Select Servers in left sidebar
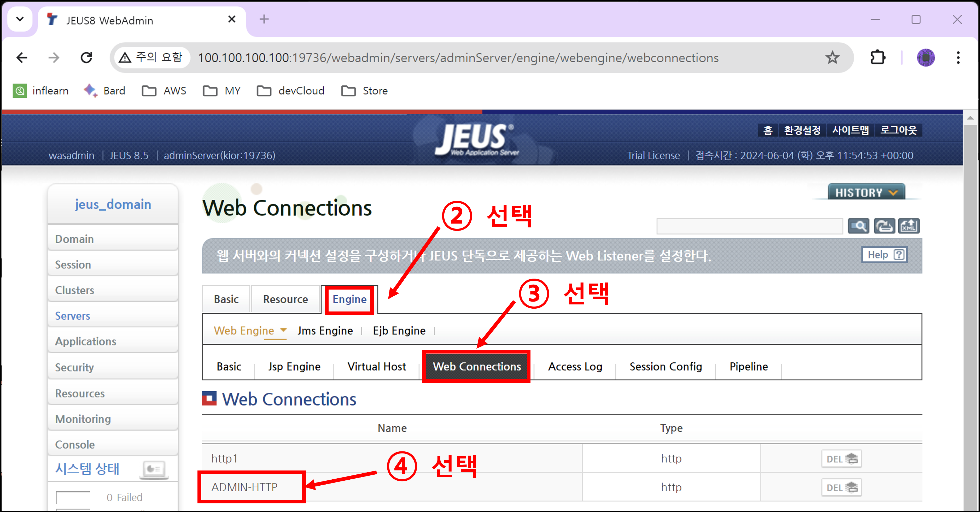The height and width of the screenshot is (512, 980). [73, 316]
